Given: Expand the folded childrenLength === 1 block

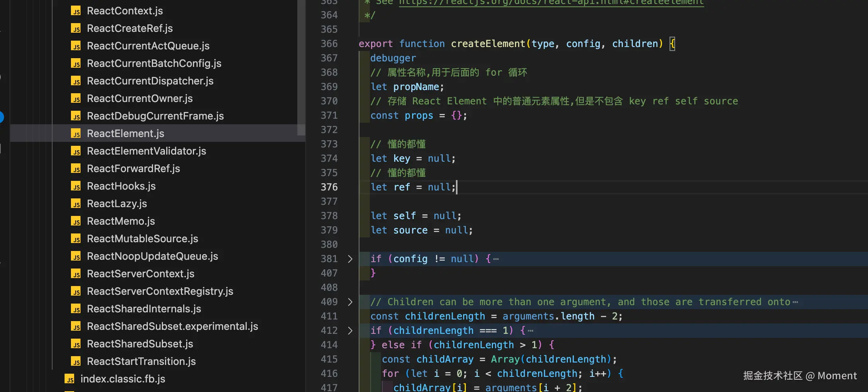Looking at the screenshot, I should click(x=350, y=331).
